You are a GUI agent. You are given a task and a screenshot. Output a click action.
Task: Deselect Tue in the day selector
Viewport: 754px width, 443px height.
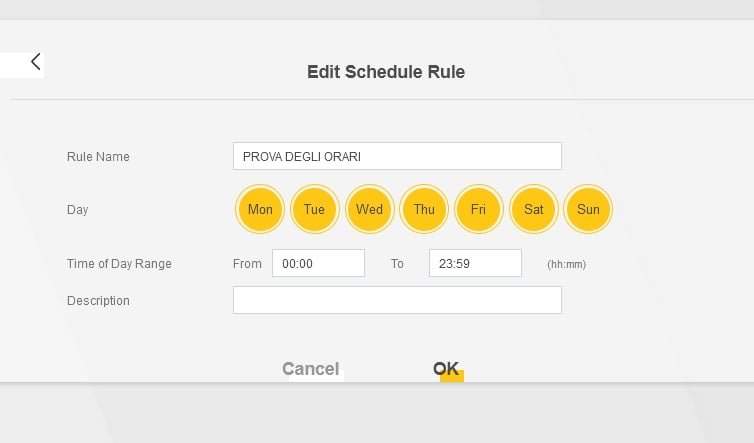coord(314,210)
